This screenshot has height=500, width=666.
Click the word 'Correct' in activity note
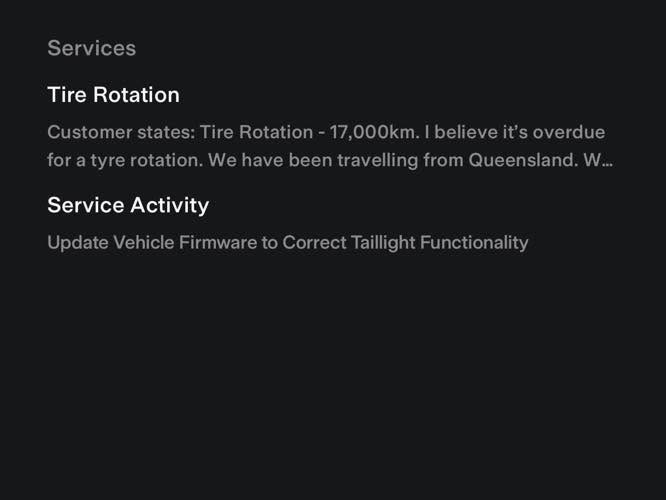[314, 243]
